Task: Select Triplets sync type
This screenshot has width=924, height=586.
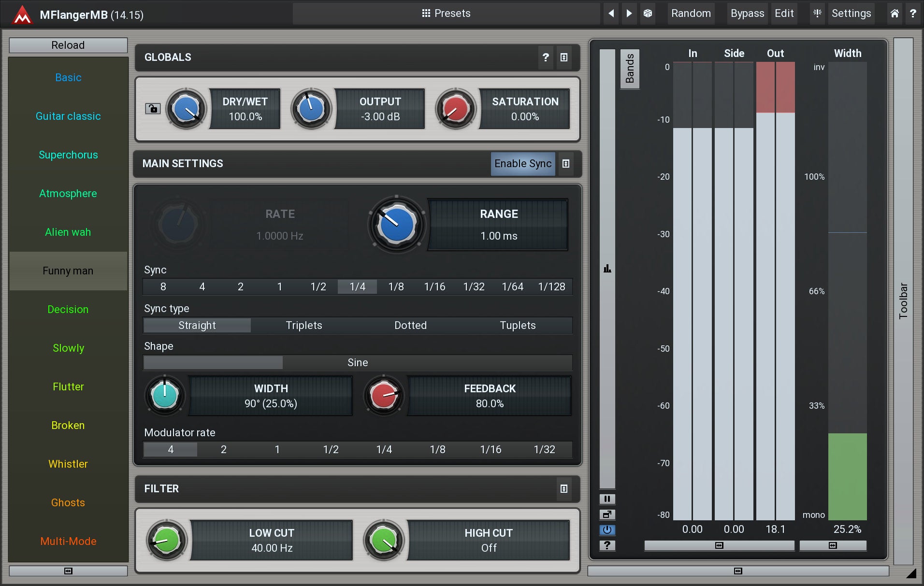Action: coord(303,326)
